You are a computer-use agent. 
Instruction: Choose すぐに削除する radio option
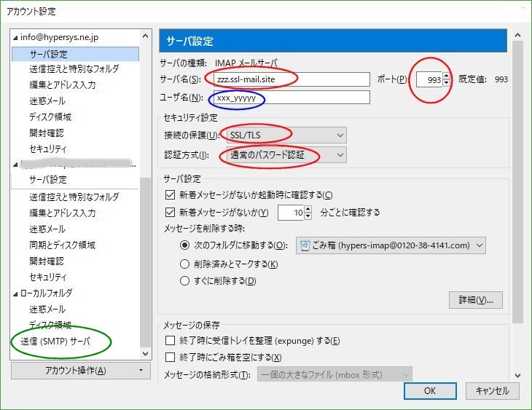(x=185, y=281)
